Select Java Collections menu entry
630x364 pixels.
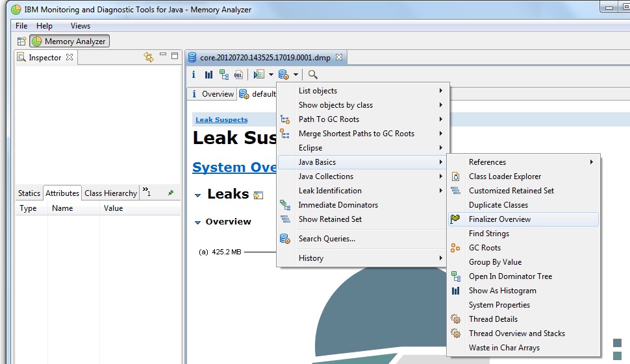tap(362, 176)
